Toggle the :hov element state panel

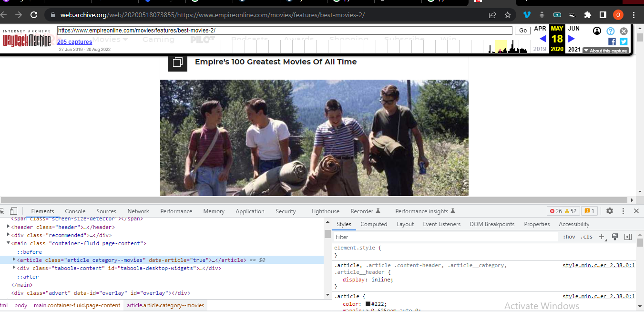pos(569,237)
